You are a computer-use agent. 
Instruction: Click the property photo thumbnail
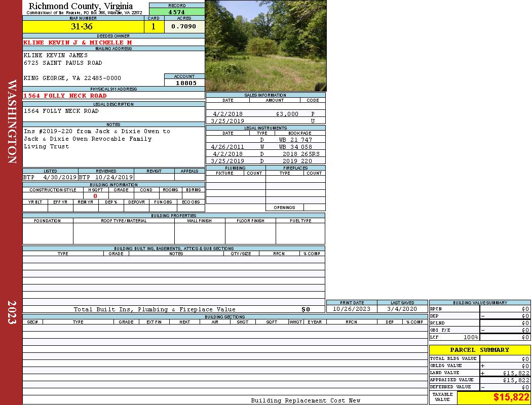pyautogui.click(x=265, y=46)
